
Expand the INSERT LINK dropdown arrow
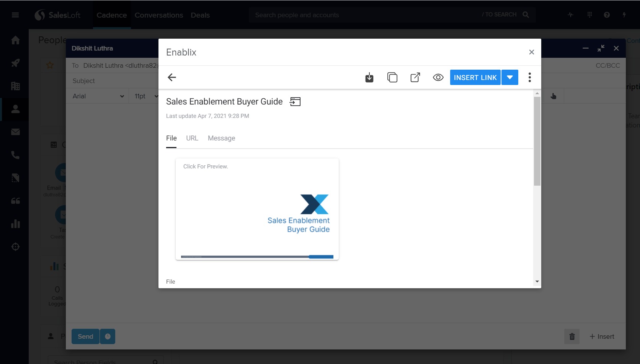509,78
